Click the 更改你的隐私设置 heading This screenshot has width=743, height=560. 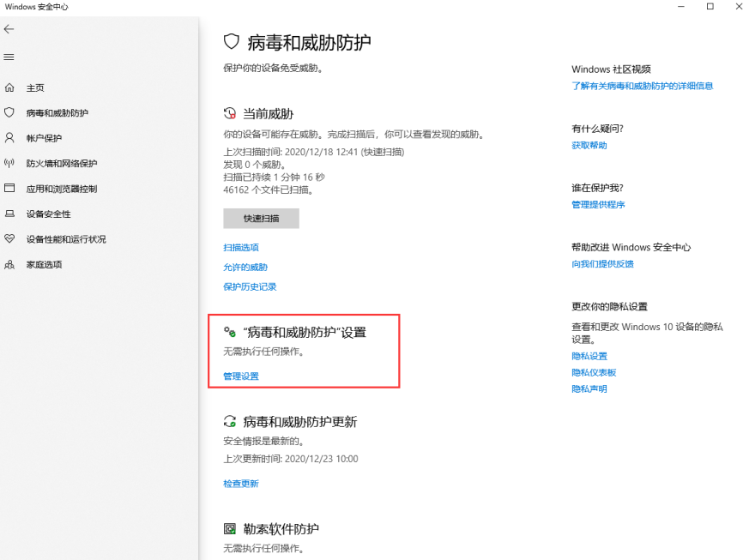pyautogui.click(x=609, y=306)
